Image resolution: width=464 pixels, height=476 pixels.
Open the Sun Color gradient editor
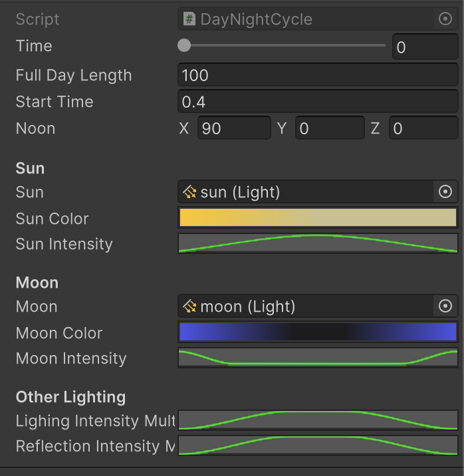(318, 217)
